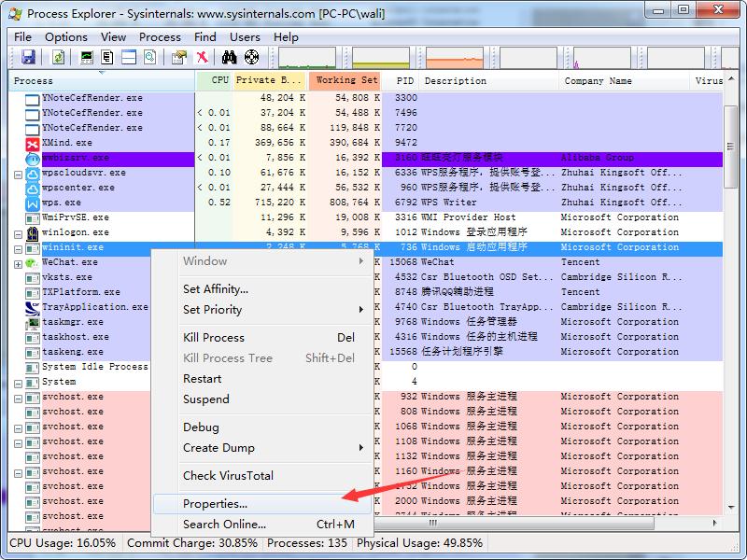Click the green CPU usage mini graph

point(307,58)
